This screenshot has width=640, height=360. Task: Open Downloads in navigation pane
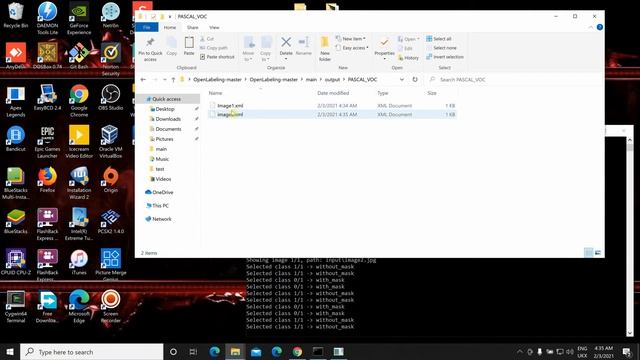click(168, 119)
